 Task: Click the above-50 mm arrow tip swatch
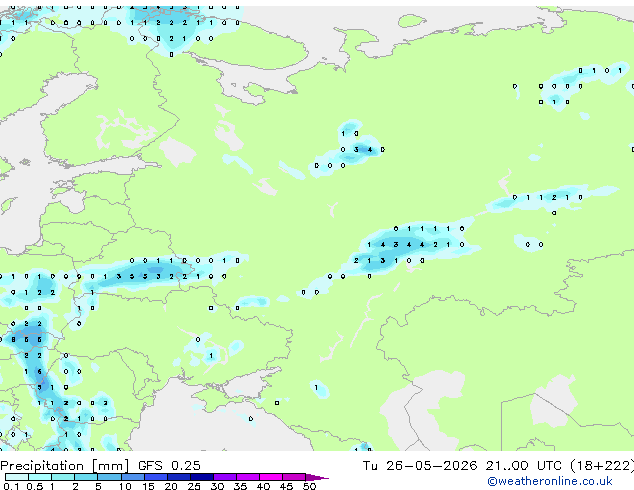pos(316,477)
